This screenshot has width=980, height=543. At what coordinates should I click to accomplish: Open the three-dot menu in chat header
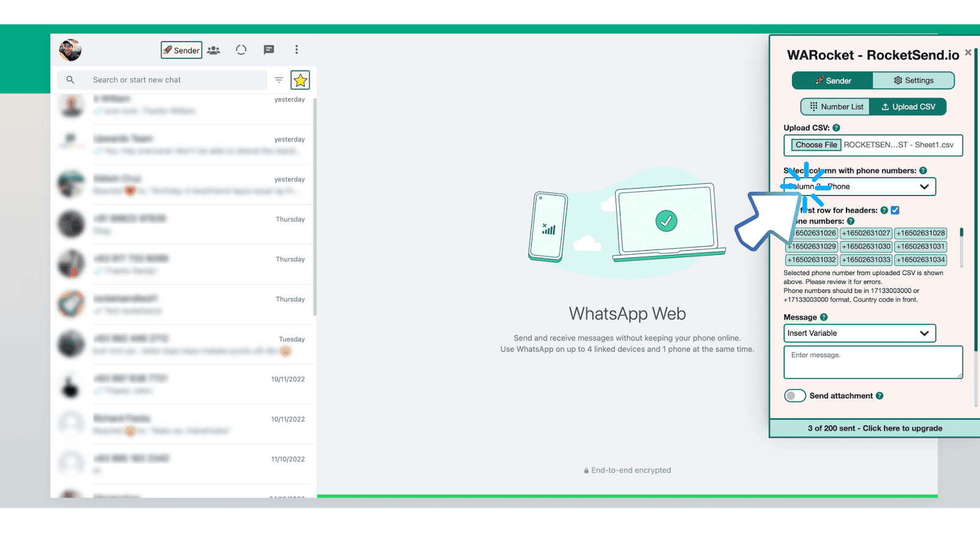point(296,50)
